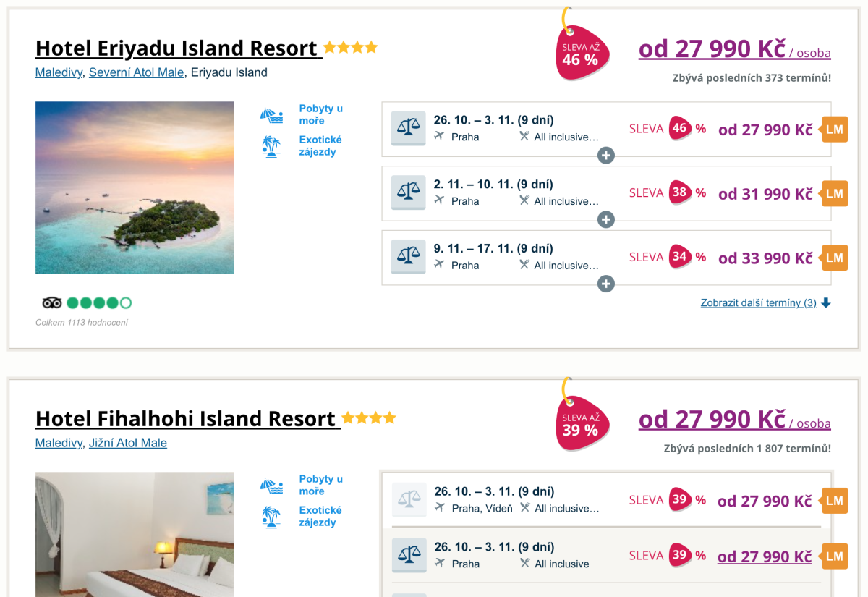Click the beach umbrella icon in Eriyadu card
Image resolution: width=868 pixels, height=597 pixels.
(x=271, y=116)
